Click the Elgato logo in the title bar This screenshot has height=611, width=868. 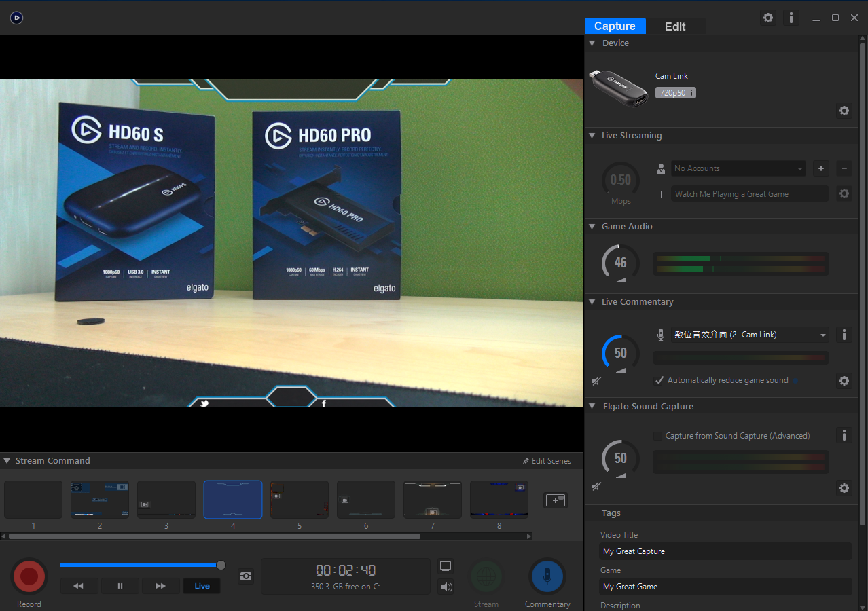click(x=17, y=18)
